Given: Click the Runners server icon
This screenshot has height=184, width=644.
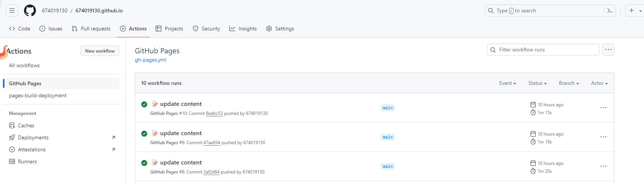Looking at the screenshot, I should [12, 161].
